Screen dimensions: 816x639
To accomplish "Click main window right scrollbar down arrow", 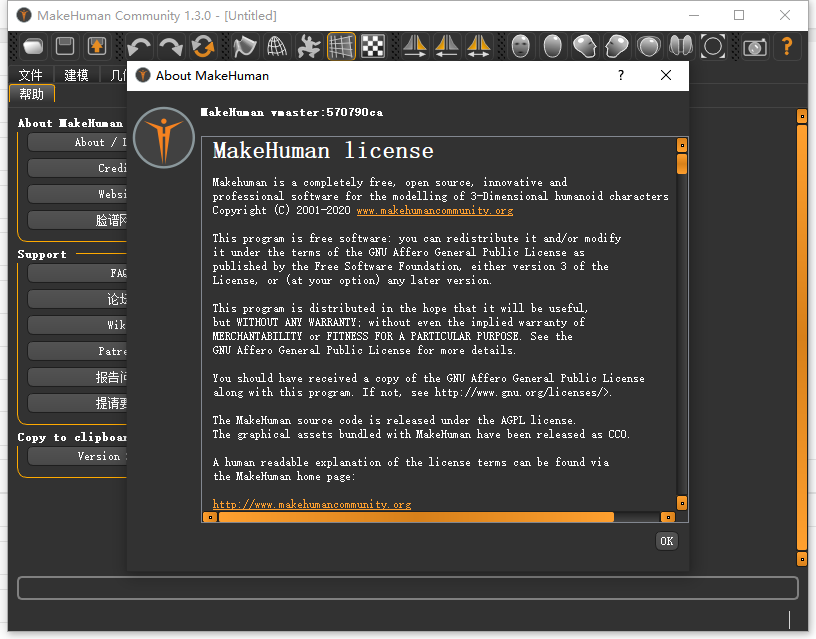I will 802,559.
